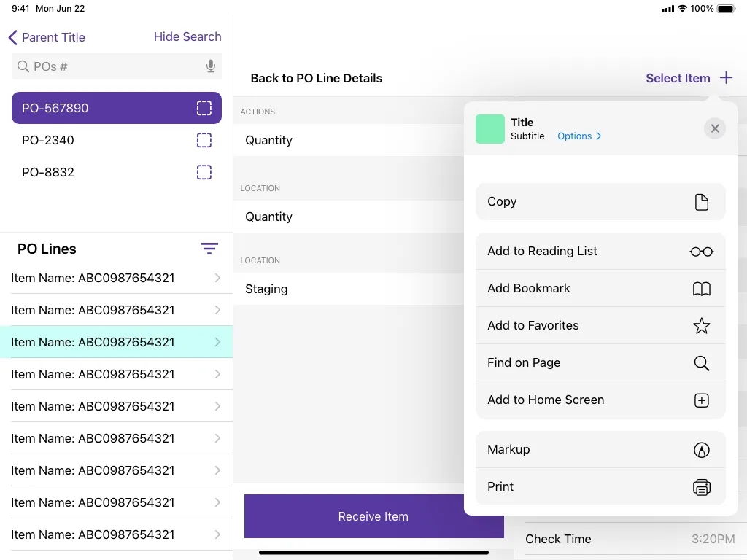Select PO-567890 row
The height and width of the screenshot is (560, 747).
click(116, 108)
